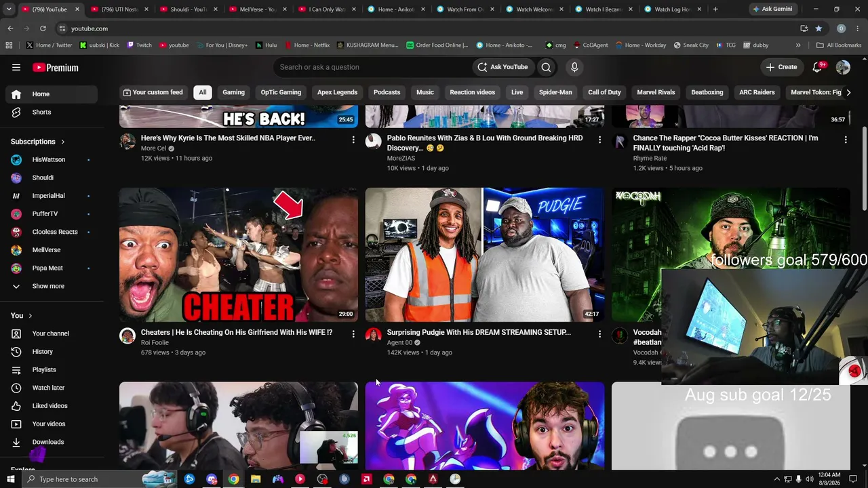The height and width of the screenshot is (488, 868).
Task: Start voice search with the microphone
Action: (574, 67)
